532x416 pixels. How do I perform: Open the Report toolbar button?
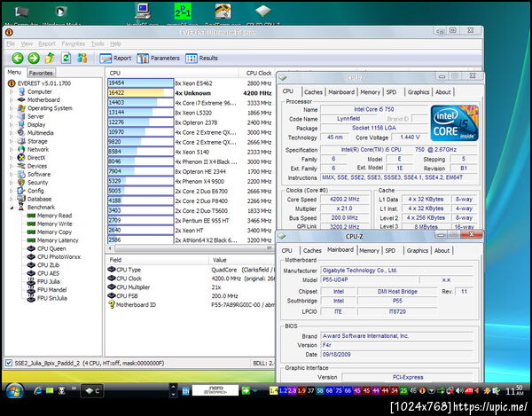point(116,58)
